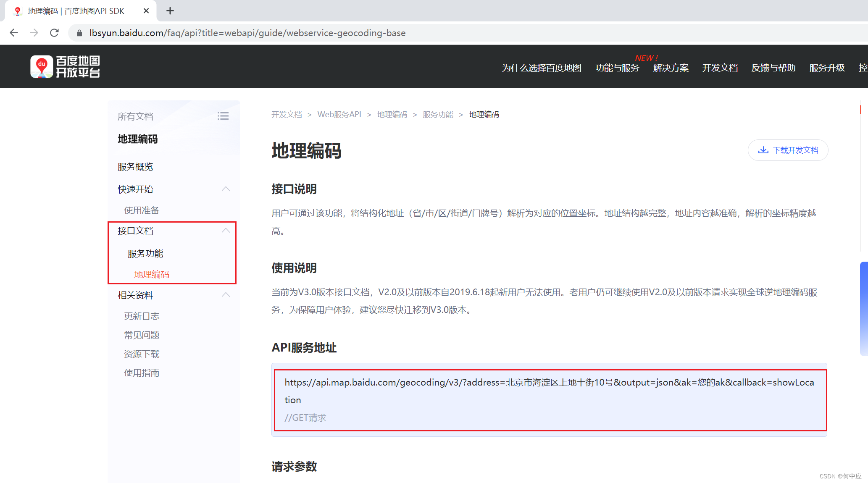The width and height of the screenshot is (868, 483).
Task: Click the download icon beside 下载开发文档
Action: click(763, 150)
